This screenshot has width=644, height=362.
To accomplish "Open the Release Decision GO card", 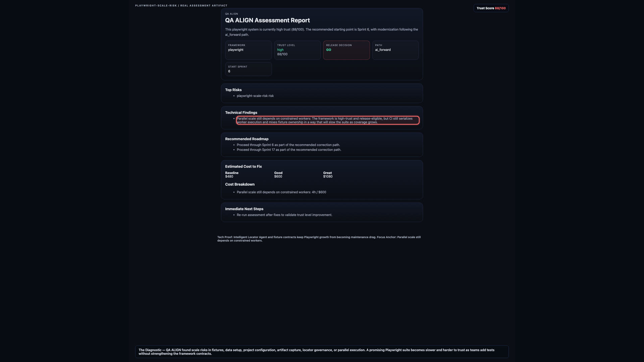I will coord(346,50).
